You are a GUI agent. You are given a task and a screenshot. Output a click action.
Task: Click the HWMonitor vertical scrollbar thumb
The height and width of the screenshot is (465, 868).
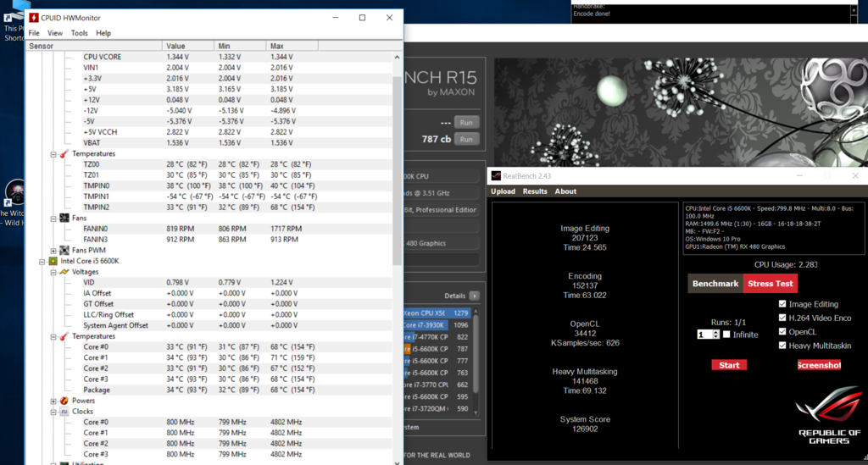click(x=397, y=170)
